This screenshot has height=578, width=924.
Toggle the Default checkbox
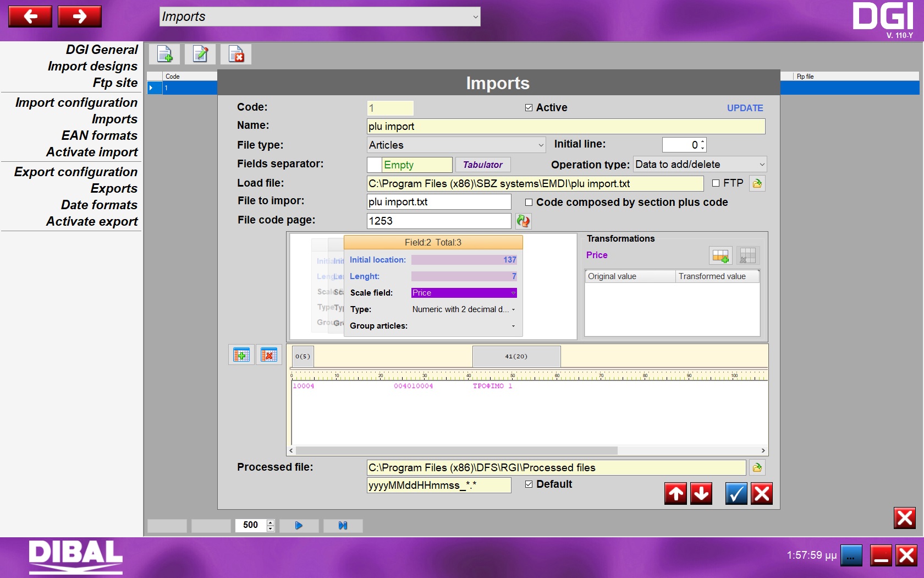tap(529, 484)
